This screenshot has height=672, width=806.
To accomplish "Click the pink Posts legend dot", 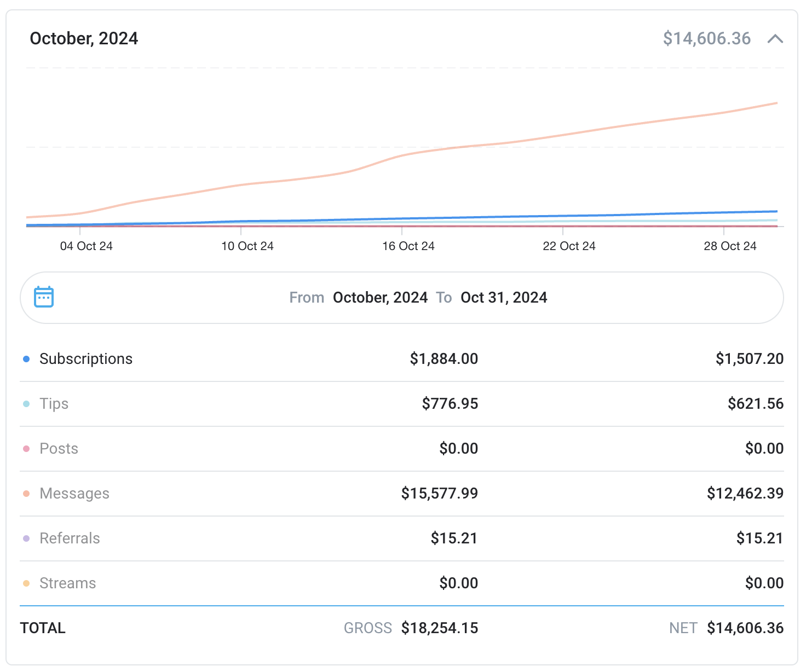I will (26, 449).
